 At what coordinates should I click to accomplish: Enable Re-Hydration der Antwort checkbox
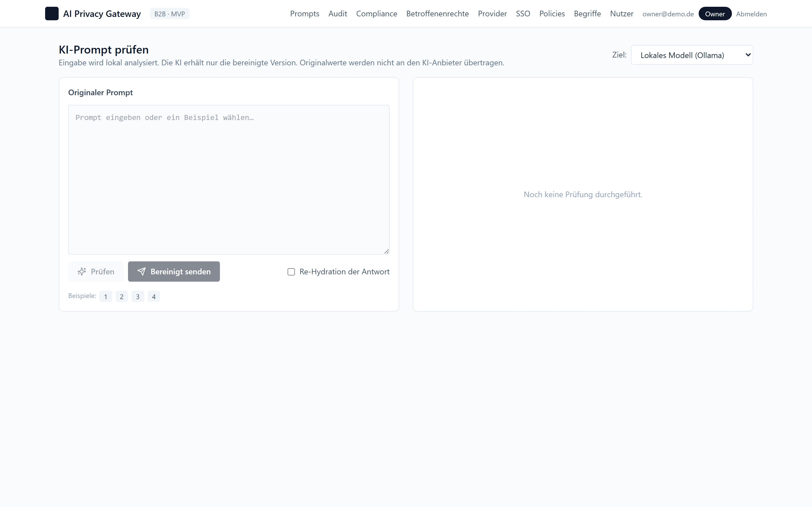click(x=291, y=272)
